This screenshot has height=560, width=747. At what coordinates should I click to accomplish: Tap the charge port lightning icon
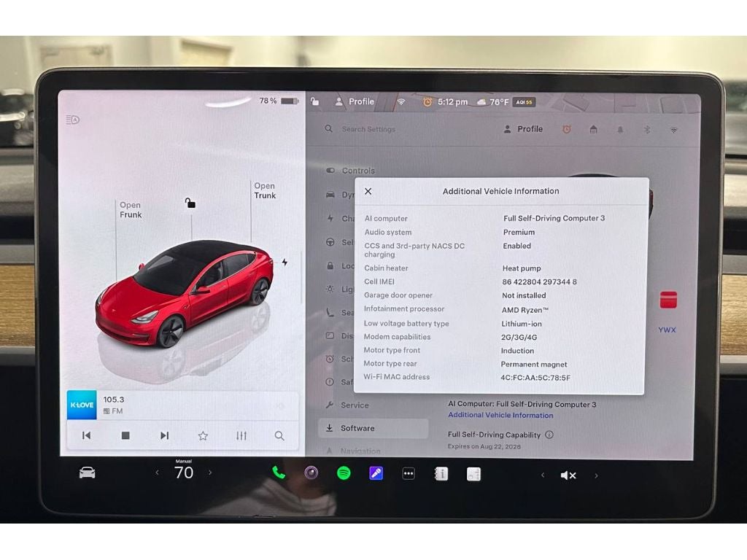[x=285, y=262]
